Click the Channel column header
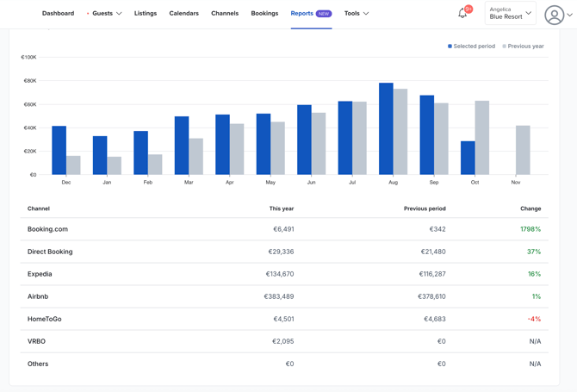This screenshot has height=392, width=577. 39,208
